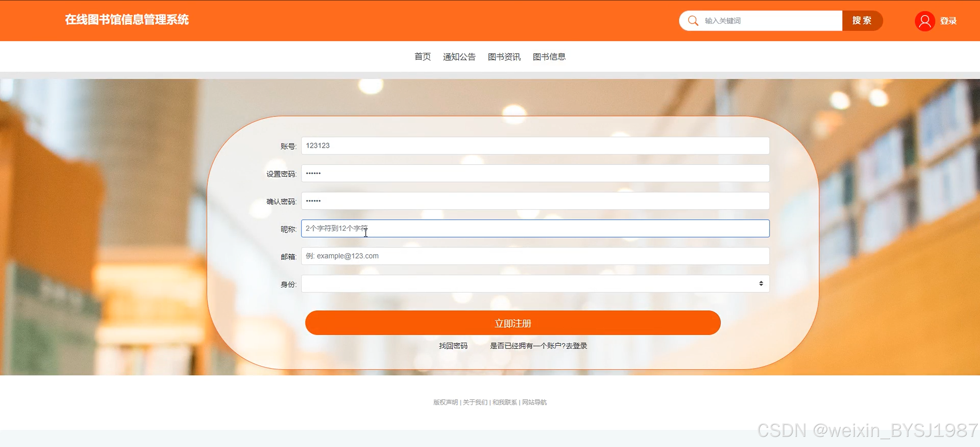
Task: Go to 首页 home page
Action: [423, 57]
